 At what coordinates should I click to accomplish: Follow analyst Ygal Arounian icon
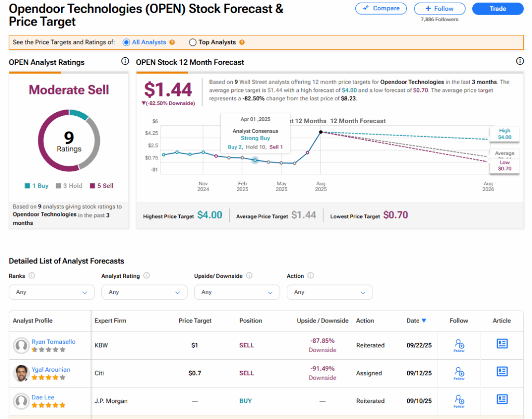point(459,373)
